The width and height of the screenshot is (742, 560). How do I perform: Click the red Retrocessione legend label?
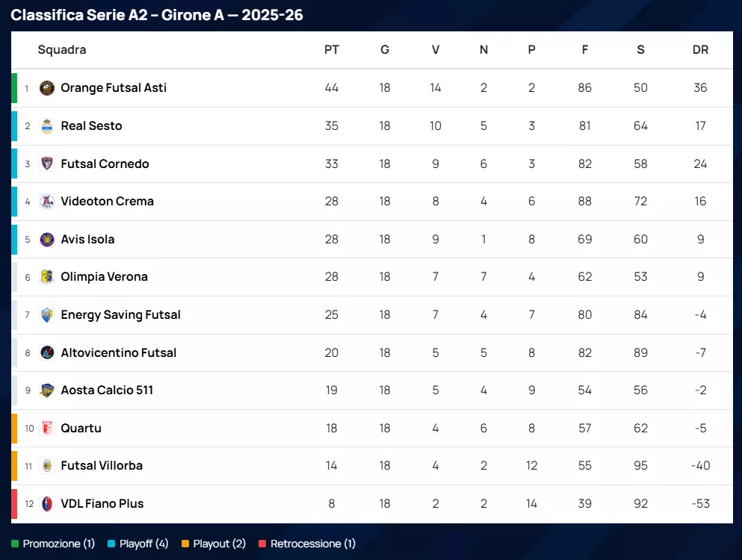click(312, 544)
